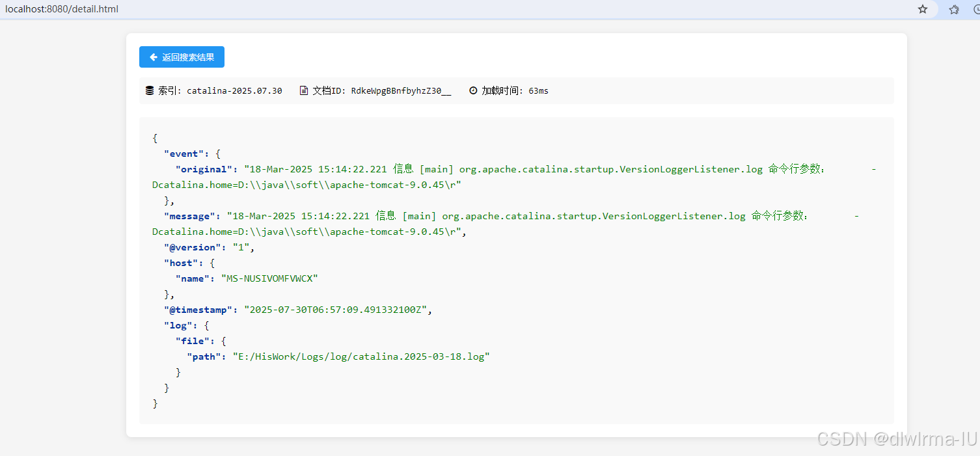This screenshot has height=456, width=980.
Task: Click the "host" JSON key
Action: point(181,263)
